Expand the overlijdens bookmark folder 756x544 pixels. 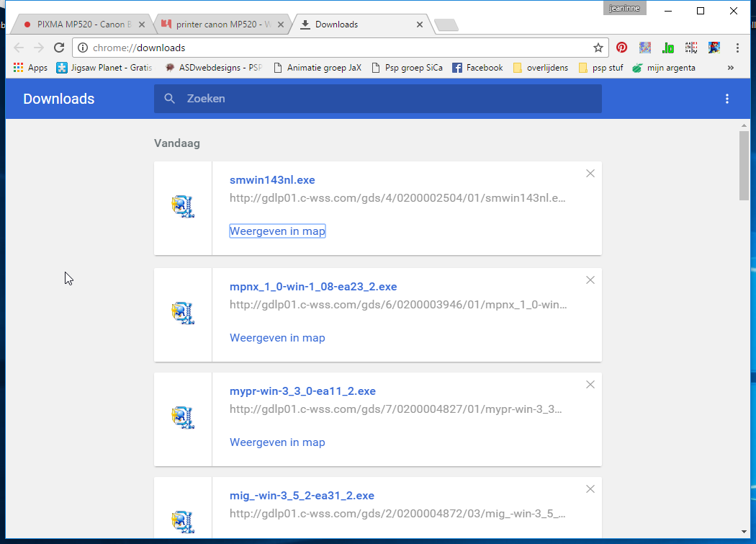[x=541, y=68]
